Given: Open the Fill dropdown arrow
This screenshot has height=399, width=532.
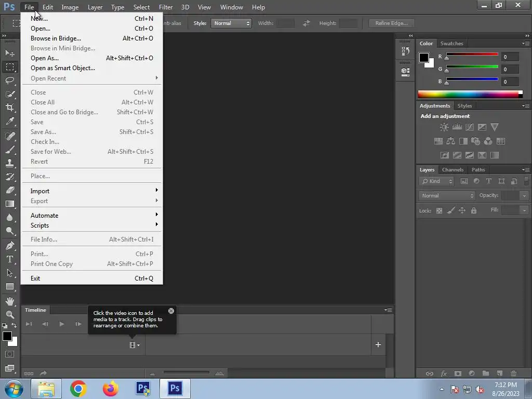Looking at the screenshot, I should [524, 210].
